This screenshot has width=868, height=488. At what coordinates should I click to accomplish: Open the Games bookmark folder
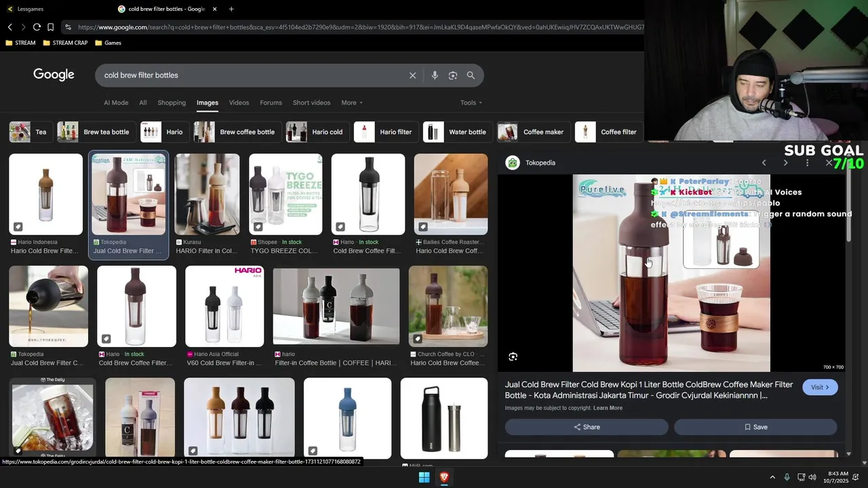pos(108,43)
